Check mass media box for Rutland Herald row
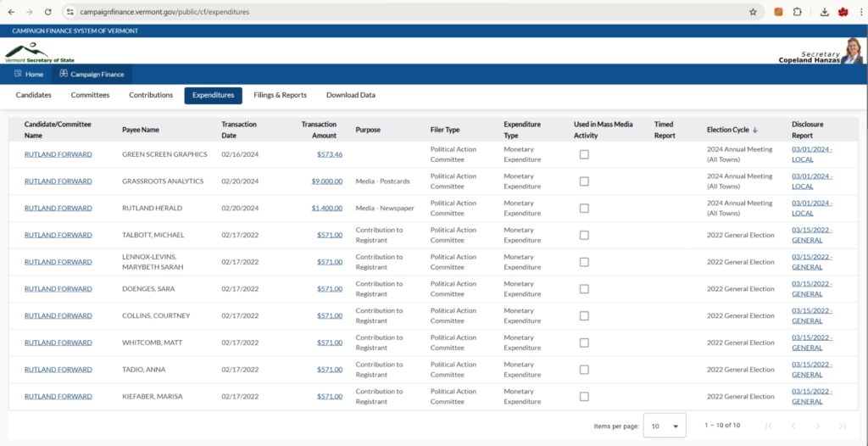 click(x=584, y=209)
